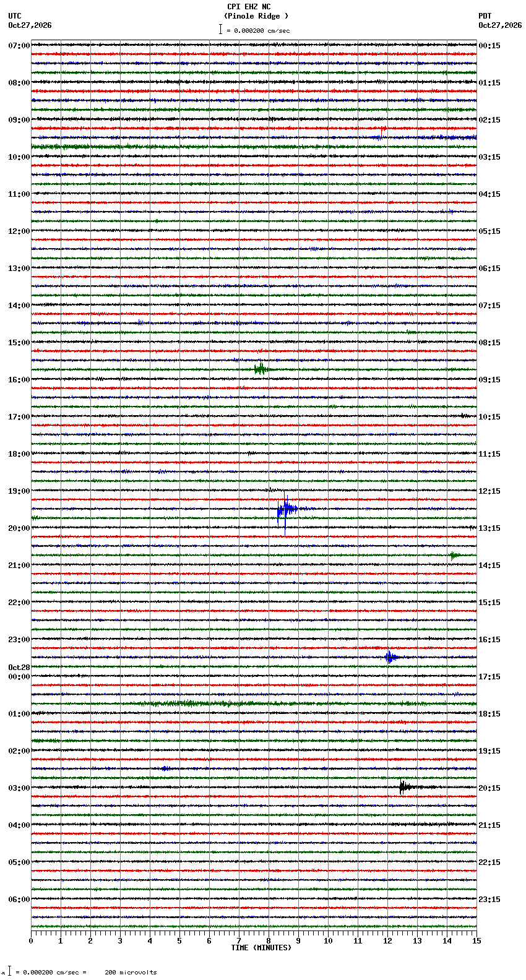
Task: Click the Oct28 date change label
Action: pos(19,668)
